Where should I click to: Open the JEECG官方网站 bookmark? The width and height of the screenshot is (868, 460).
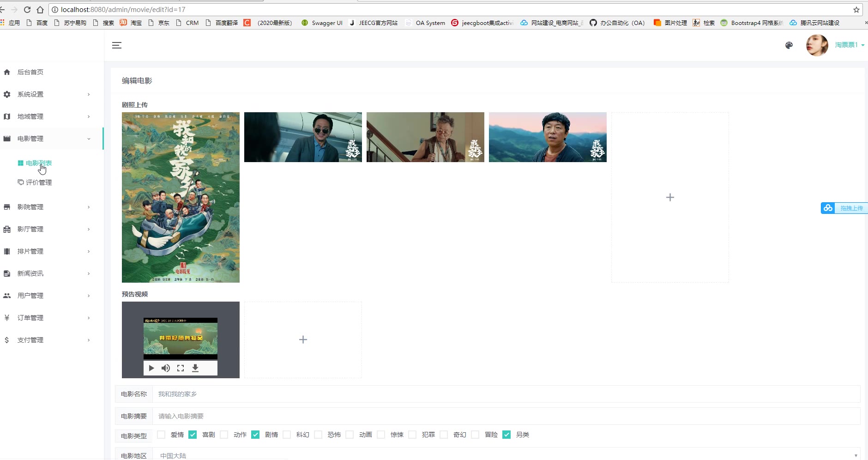tap(374, 23)
